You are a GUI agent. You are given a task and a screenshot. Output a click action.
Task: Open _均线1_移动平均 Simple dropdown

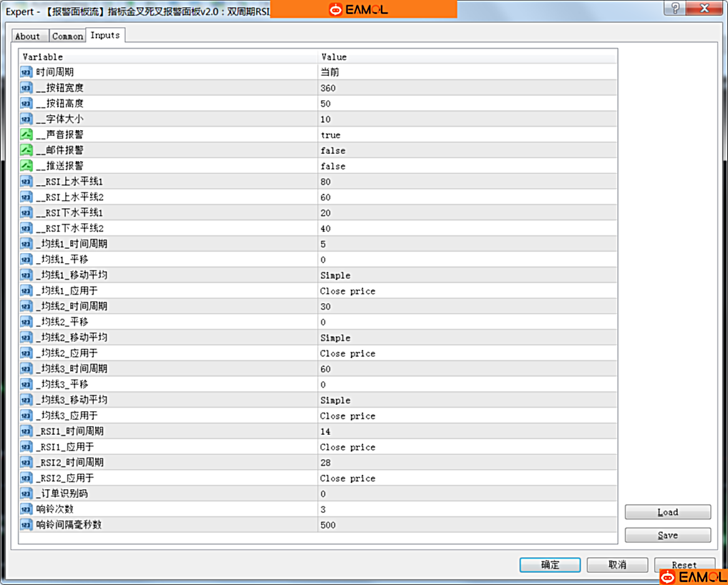[x=467, y=275]
